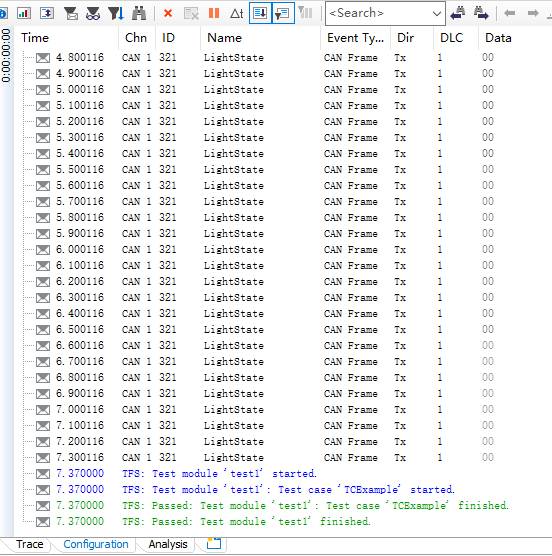Switch to the Analysis tab

[x=168, y=544]
